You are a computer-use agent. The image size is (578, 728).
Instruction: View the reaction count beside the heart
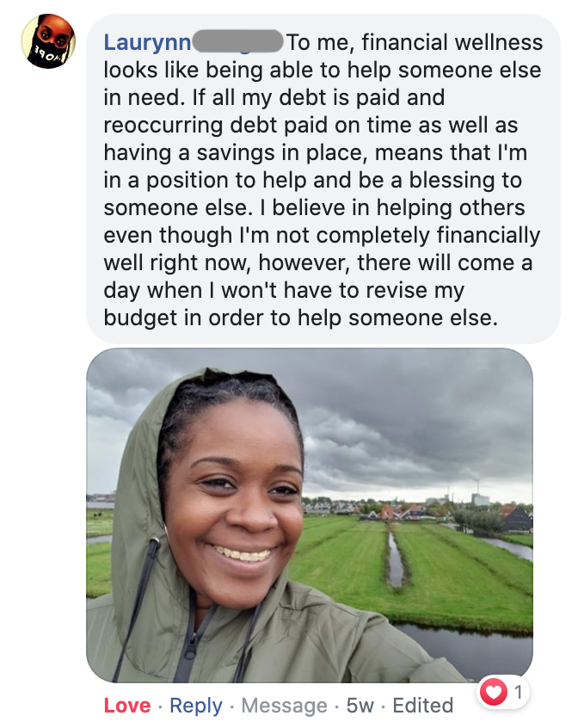point(519,692)
